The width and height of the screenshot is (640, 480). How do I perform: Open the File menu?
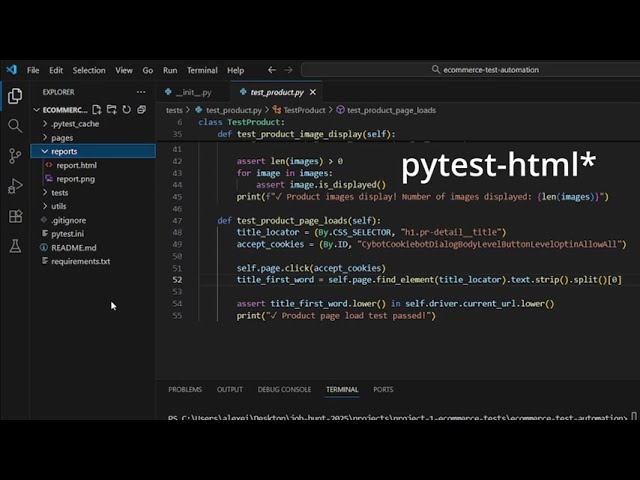(x=33, y=70)
